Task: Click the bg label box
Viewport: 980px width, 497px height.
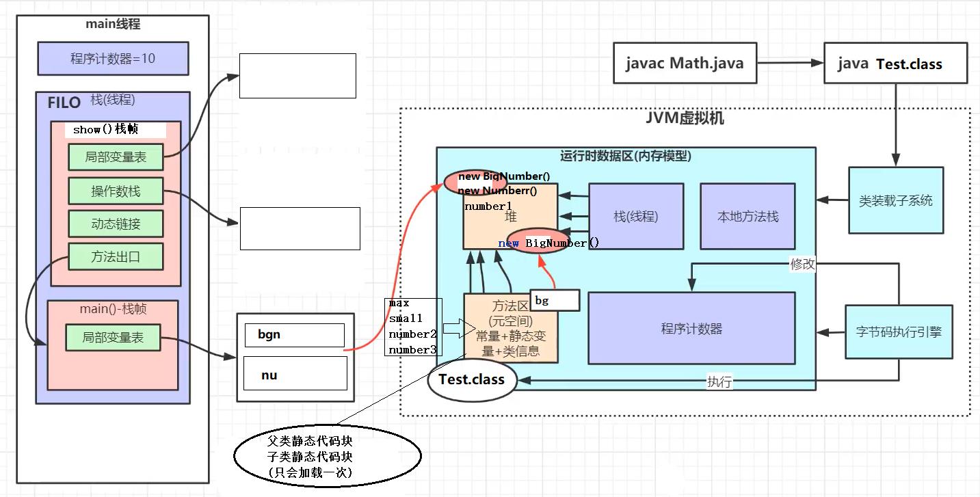Action: 555,300
